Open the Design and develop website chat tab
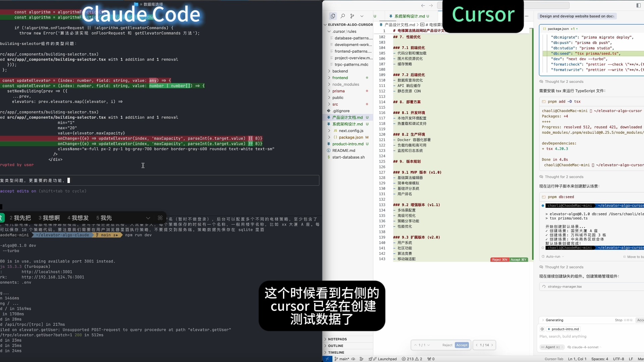Image resolution: width=644 pixels, height=362 pixels. pos(577,16)
